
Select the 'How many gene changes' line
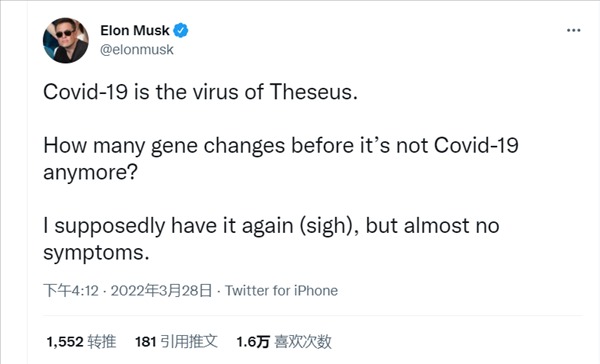click(x=281, y=146)
